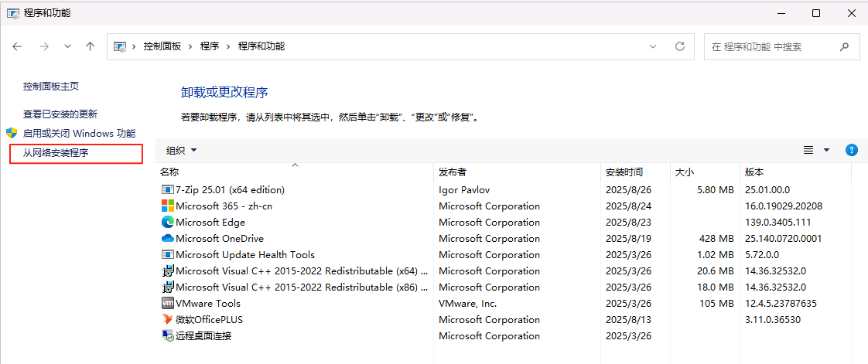Select Microsoft Update Health Tools name
The width and height of the screenshot is (868, 364).
pos(245,255)
